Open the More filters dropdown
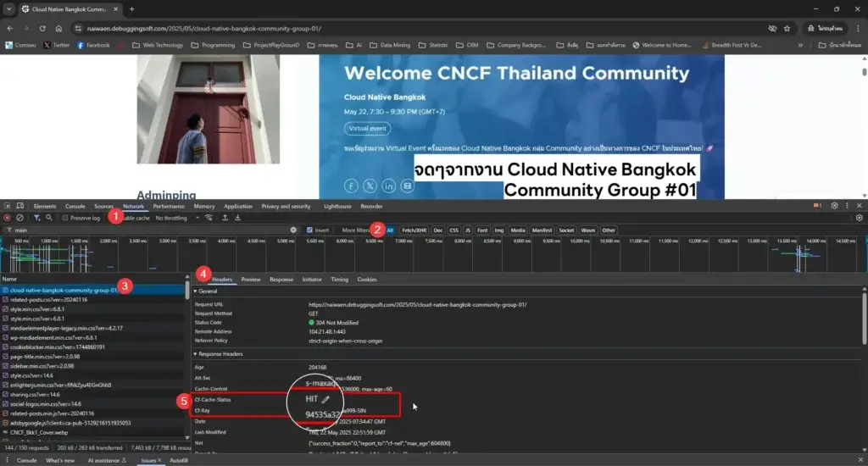Screen dimensions: 868x466 coord(355,230)
